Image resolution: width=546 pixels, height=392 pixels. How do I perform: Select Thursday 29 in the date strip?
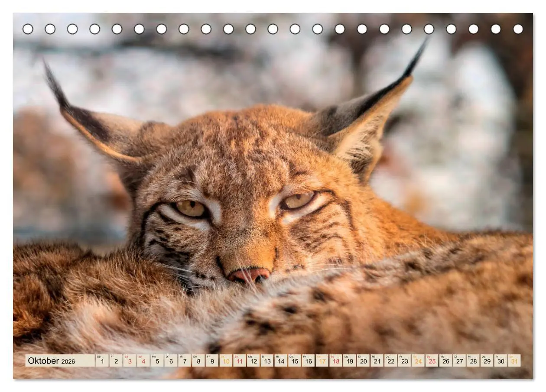(487, 360)
